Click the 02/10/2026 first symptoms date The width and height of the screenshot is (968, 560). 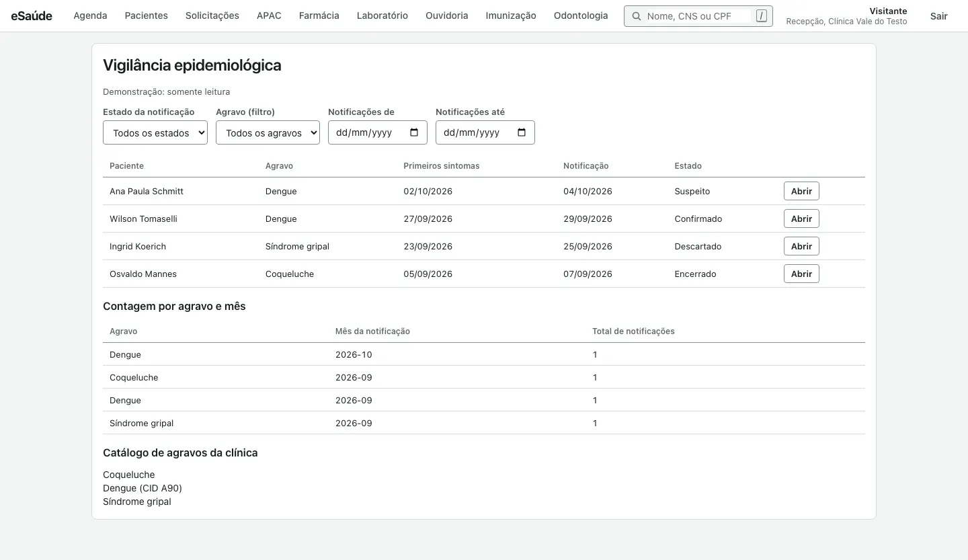pyautogui.click(x=428, y=191)
